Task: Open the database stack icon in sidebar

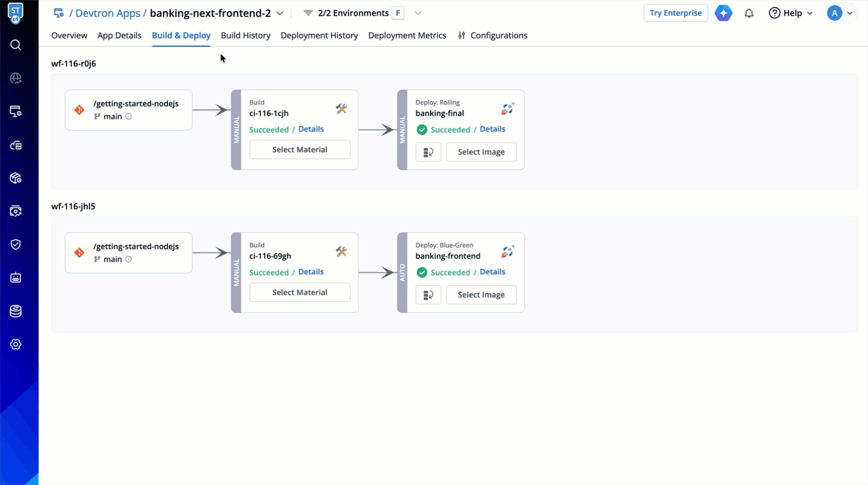Action: pos(16,311)
